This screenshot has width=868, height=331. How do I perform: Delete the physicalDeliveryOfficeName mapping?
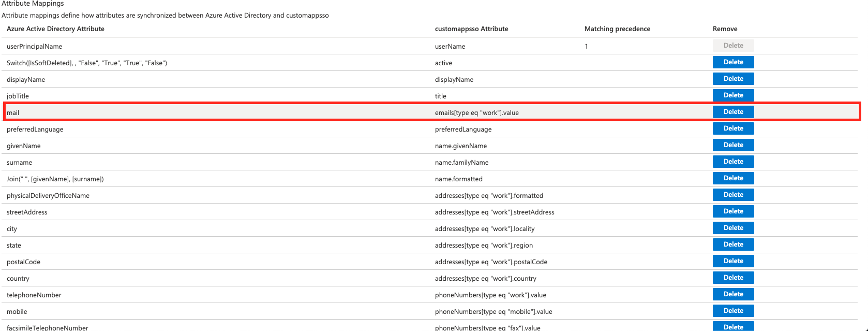pyautogui.click(x=733, y=195)
